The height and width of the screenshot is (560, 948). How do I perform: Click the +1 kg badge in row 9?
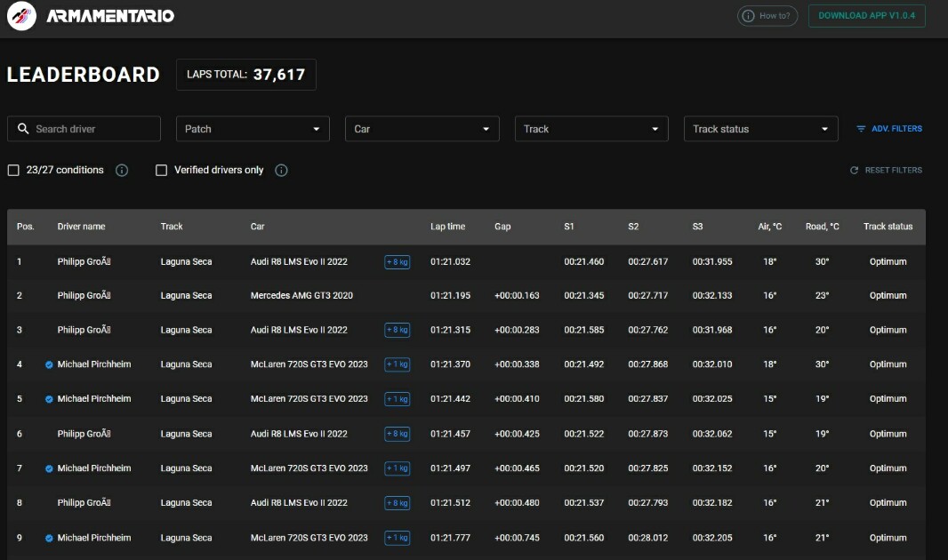pos(398,538)
